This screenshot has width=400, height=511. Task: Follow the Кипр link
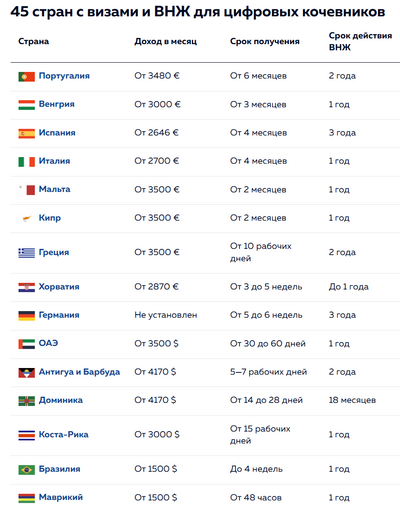pyautogui.click(x=50, y=218)
